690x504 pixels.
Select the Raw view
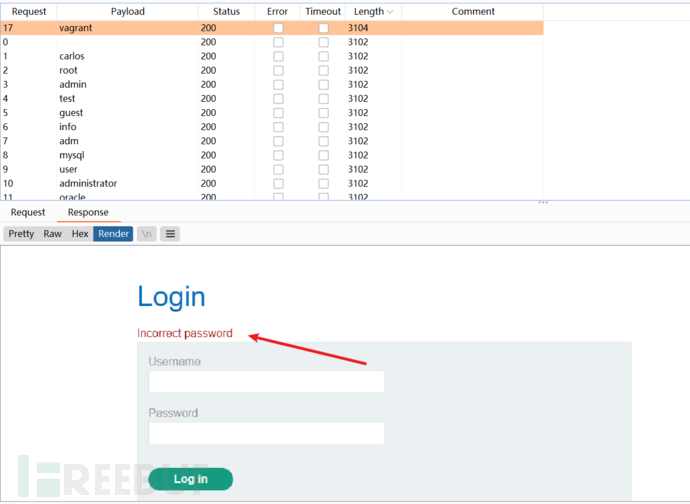[52, 234]
